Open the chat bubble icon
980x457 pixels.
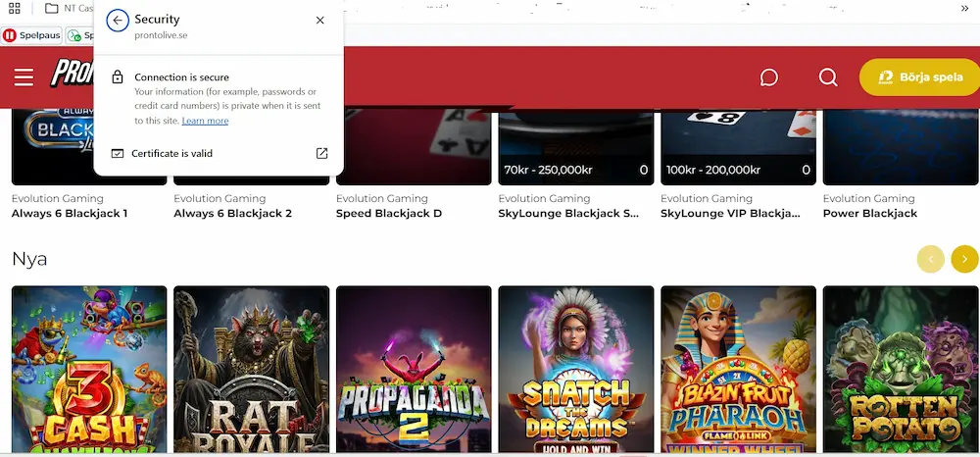point(768,77)
